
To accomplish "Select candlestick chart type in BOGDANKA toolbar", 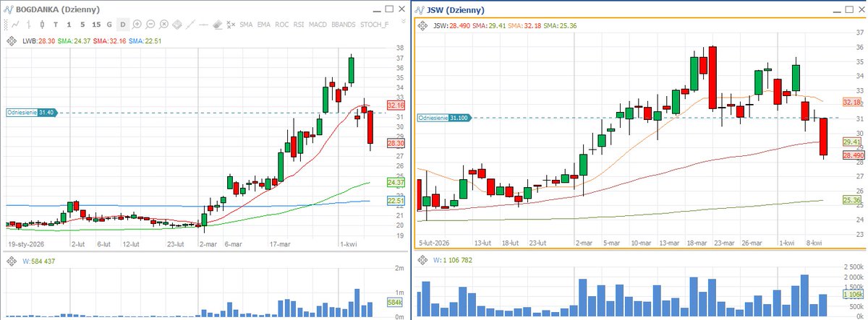I will click(x=42, y=25).
